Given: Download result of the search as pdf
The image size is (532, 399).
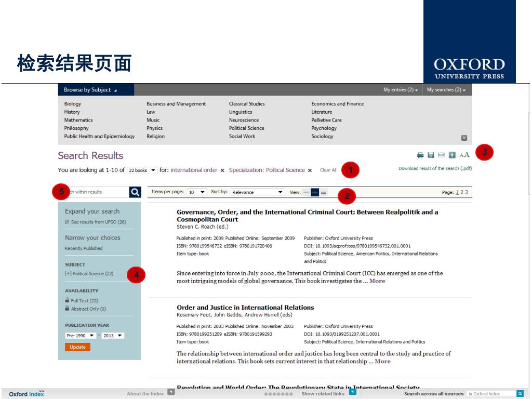Looking at the screenshot, I should tap(435, 168).
